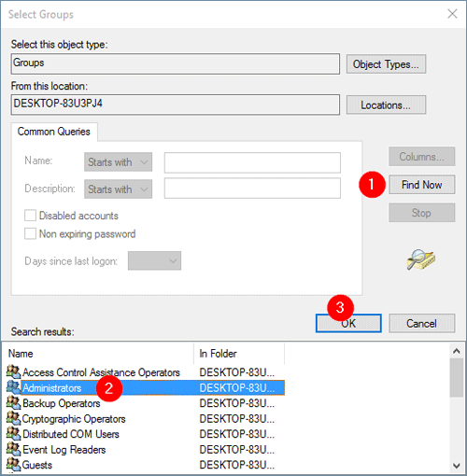The width and height of the screenshot is (467, 476).
Task: Open the Object Types dialog button
Action: [386, 64]
